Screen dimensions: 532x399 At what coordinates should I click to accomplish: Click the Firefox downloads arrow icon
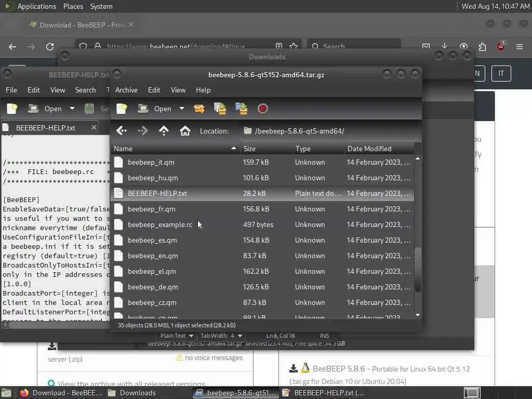pos(445,46)
